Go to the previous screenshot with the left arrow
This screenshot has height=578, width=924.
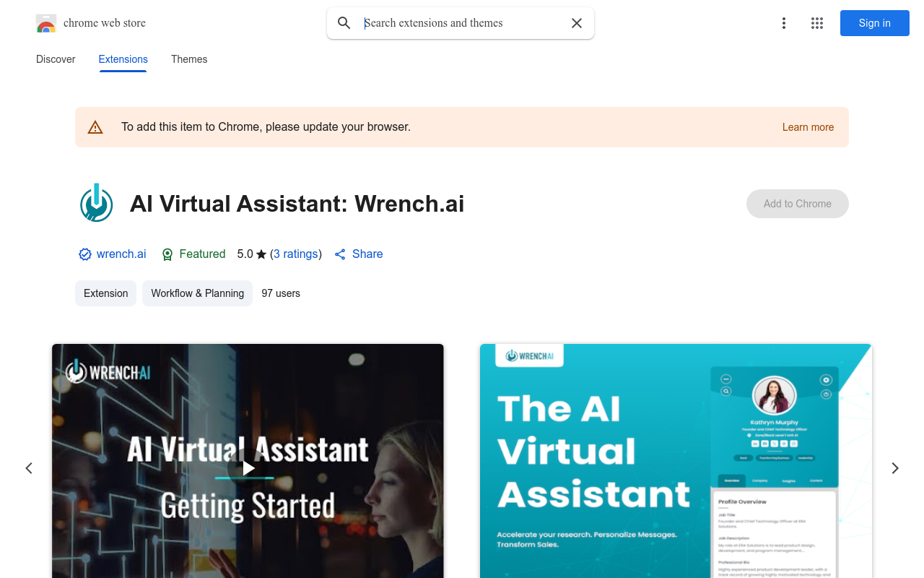pos(29,468)
